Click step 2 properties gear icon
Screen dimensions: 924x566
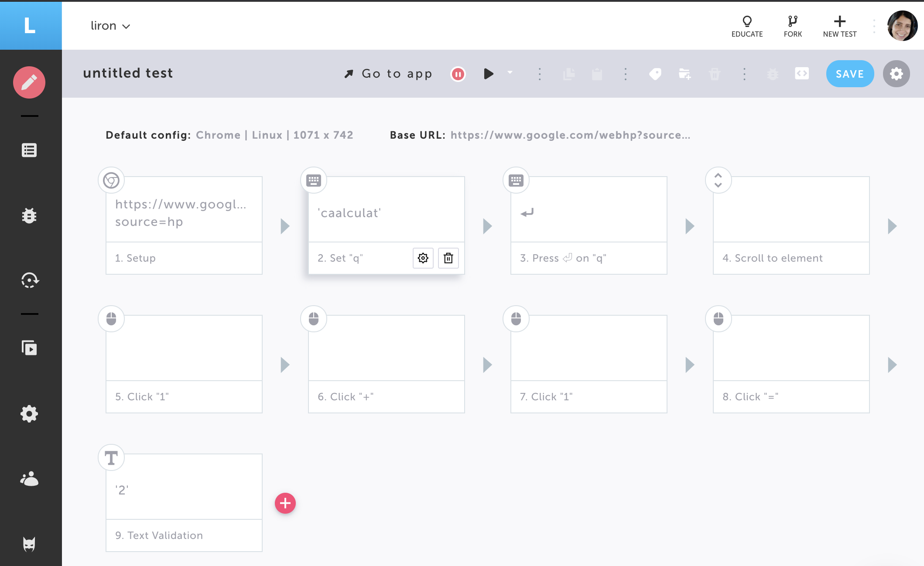click(x=423, y=258)
